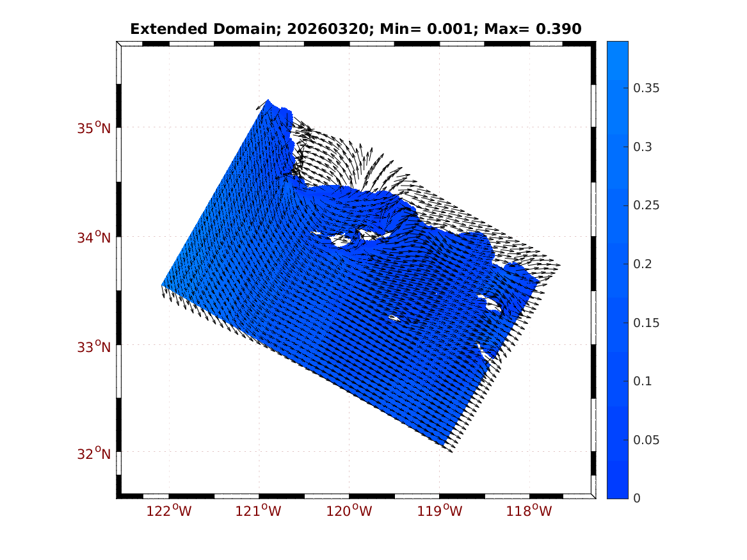Click the 0.2 colorbar tick label
Image resolution: width=747 pixels, height=560 pixels.
[x=642, y=264]
